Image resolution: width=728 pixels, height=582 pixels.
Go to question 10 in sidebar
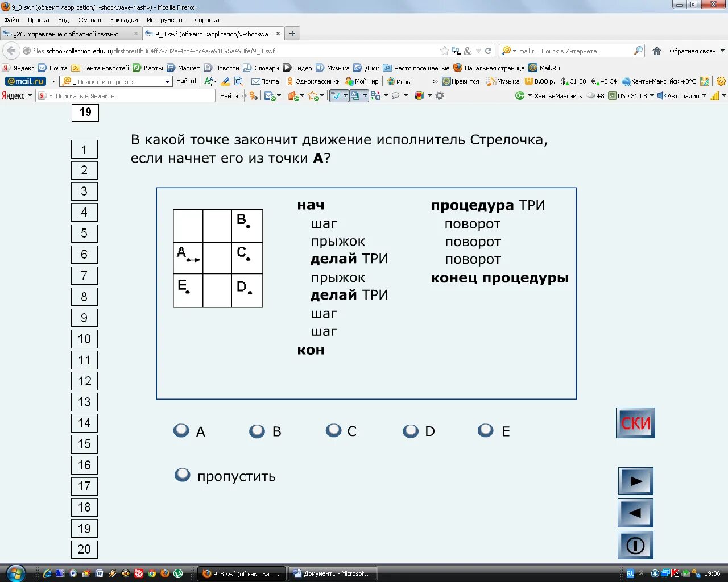tap(84, 339)
